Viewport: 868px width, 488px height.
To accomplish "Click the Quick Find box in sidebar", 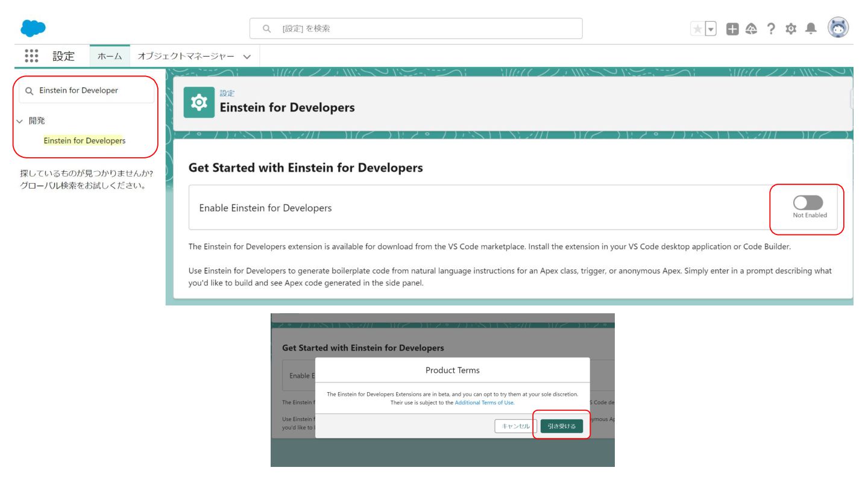I will pos(87,90).
